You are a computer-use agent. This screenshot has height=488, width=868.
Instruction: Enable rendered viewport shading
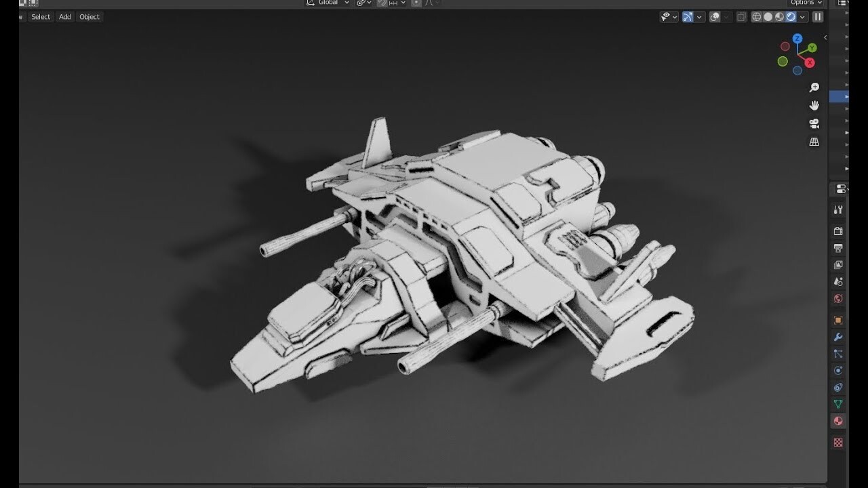coord(792,17)
